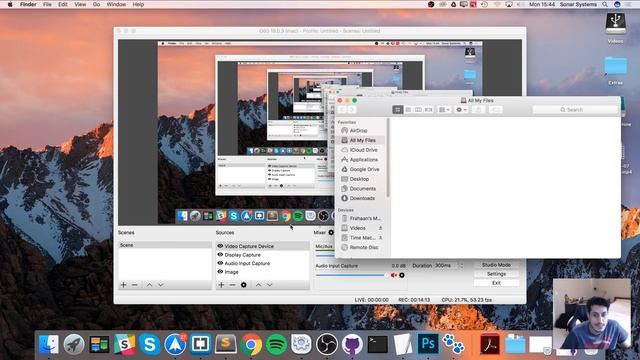Viewport: 640px width, 360px height.
Task: Unmute Audio Input Capture via the red speaker icon
Action: 393,275
